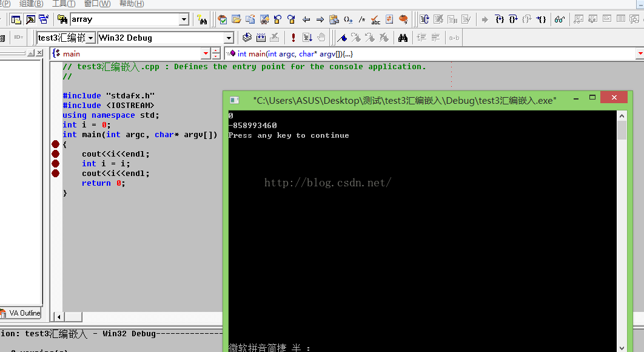Open the Win32 Debug configuration dropdown
This screenshot has width=644, height=352.
(229, 38)
